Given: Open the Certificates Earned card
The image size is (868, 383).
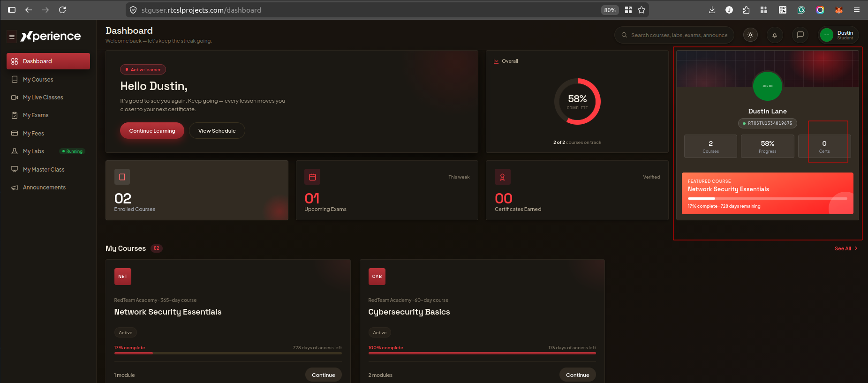Looking at the screenshot, I should [x=577, y=190].
